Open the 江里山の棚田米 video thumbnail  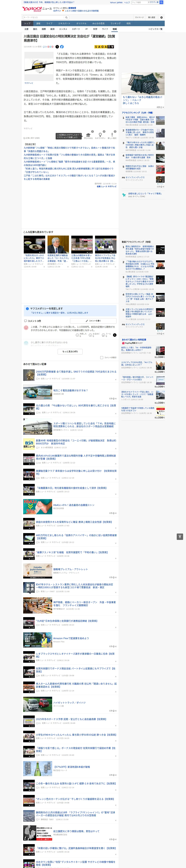(x=82, y=244)
